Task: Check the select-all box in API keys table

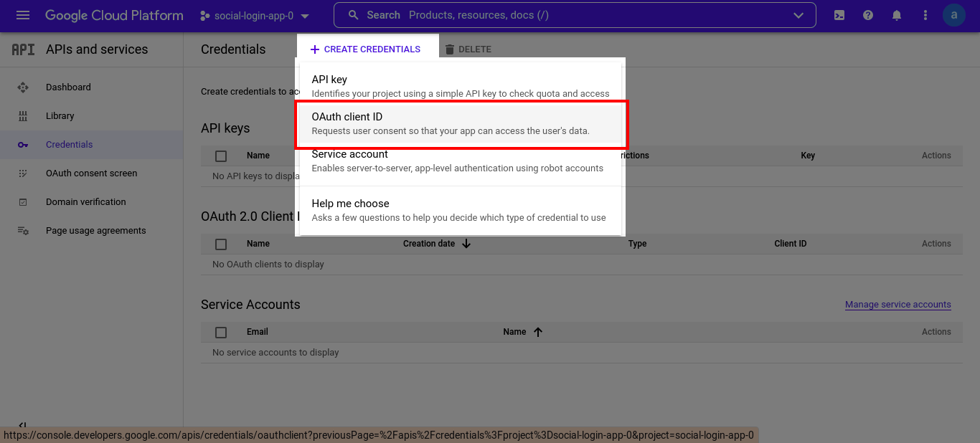Action: point(221,156)
